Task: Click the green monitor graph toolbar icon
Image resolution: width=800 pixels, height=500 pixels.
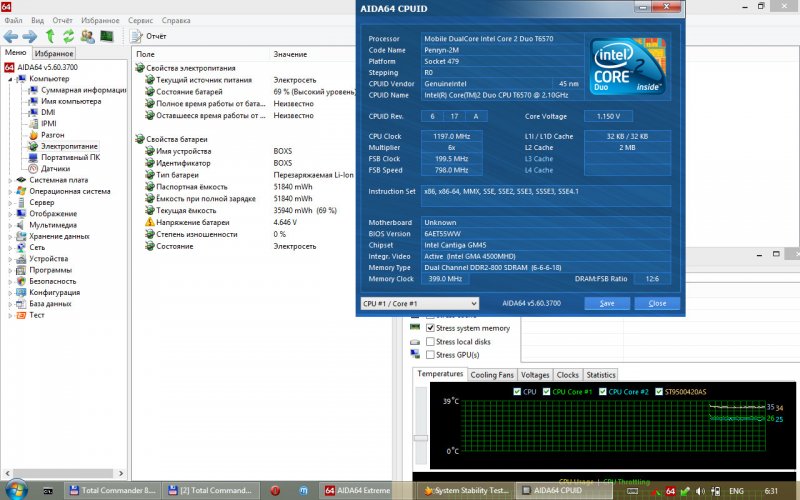Action: click(105, 37)
